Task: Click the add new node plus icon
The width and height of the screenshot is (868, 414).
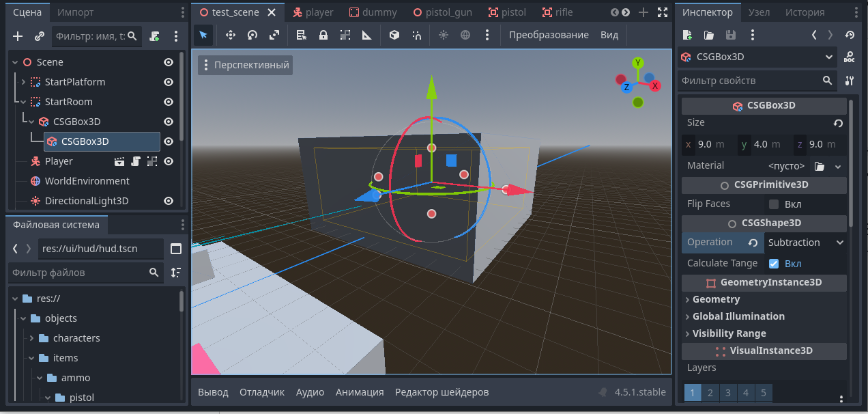Action: pyautogui.click(x=18, y=36)
